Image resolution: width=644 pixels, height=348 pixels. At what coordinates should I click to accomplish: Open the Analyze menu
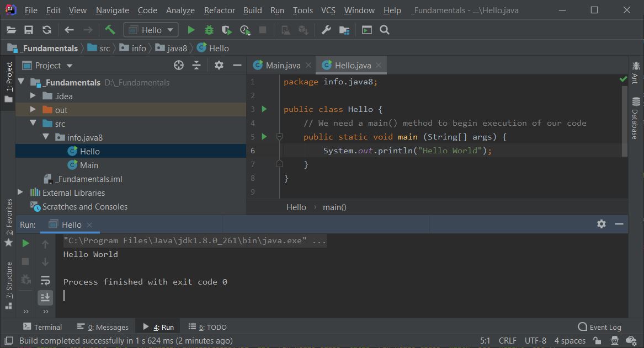coord(180,10)
